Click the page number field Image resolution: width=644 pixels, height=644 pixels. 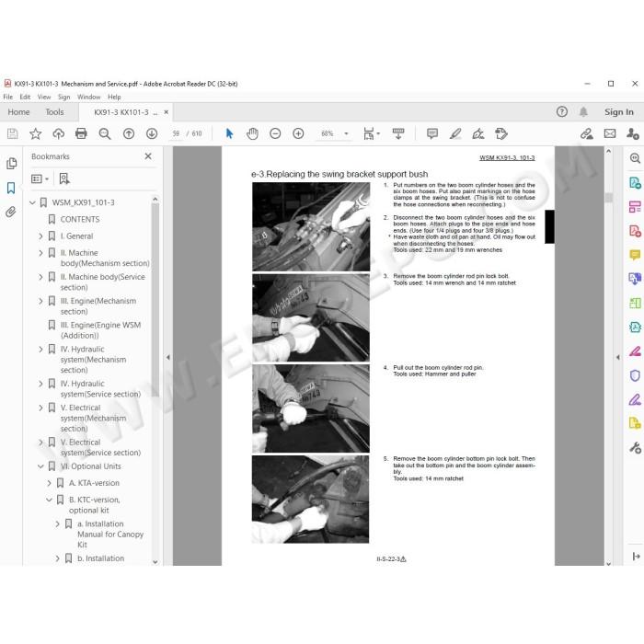click(177, 133)
